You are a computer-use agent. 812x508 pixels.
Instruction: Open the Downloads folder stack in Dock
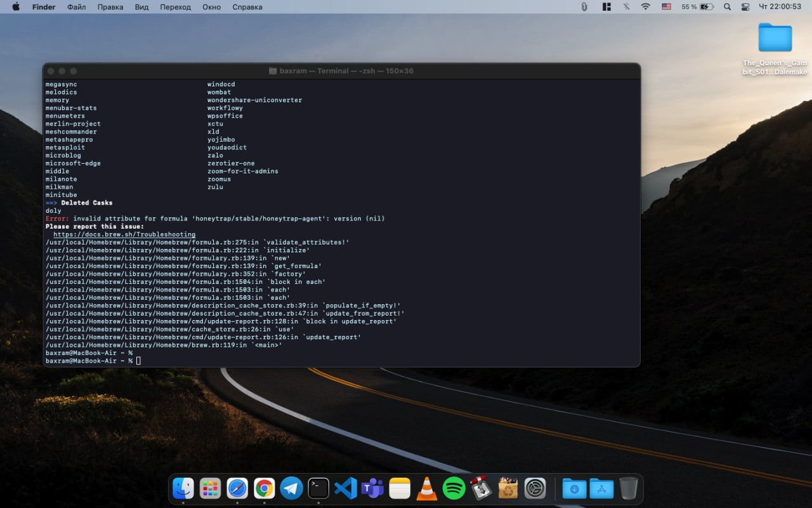[574, 488]
